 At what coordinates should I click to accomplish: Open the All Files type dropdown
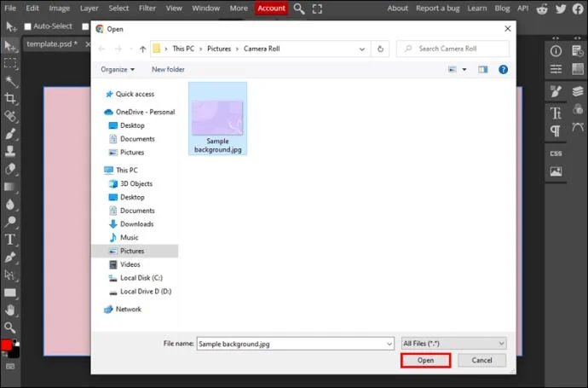(453, 344)
